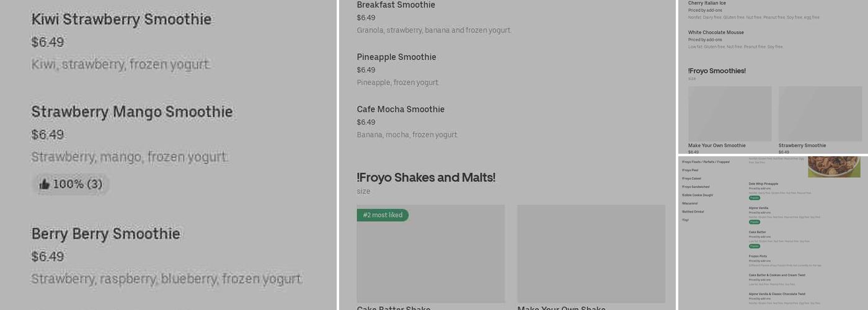Open the Breakfast Smoothie item
Viewport: 868px width, 310px height.
click(396, 5)
